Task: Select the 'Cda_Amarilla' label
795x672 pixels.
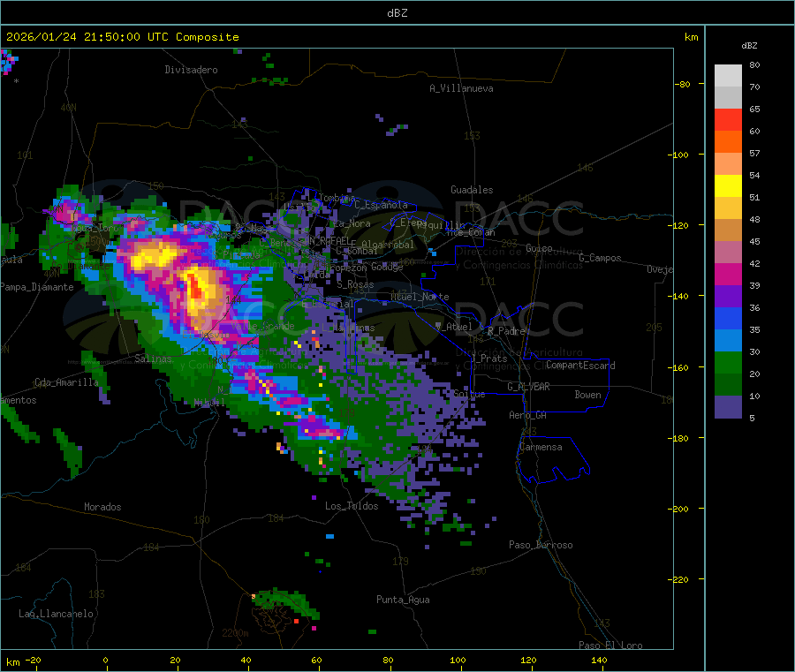Action: [66, 382]
